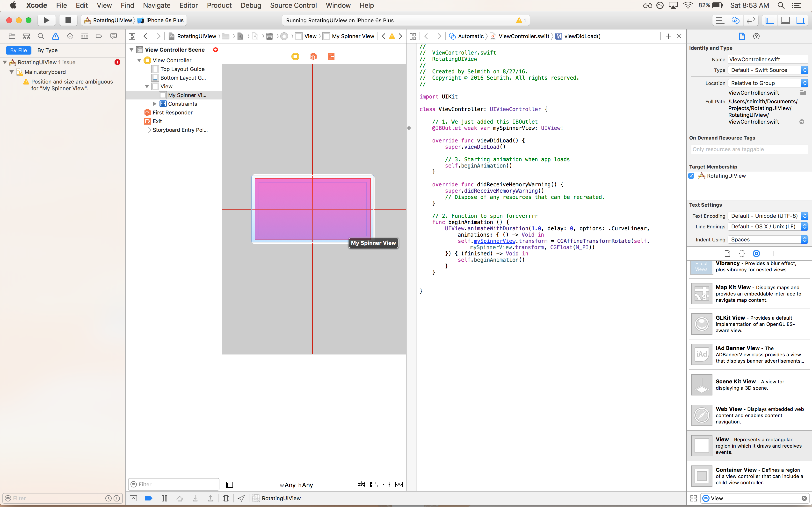This screenshot has height=507, width=812.
Task: Switch to the Assistant editor icon
Action: point(735,20)
